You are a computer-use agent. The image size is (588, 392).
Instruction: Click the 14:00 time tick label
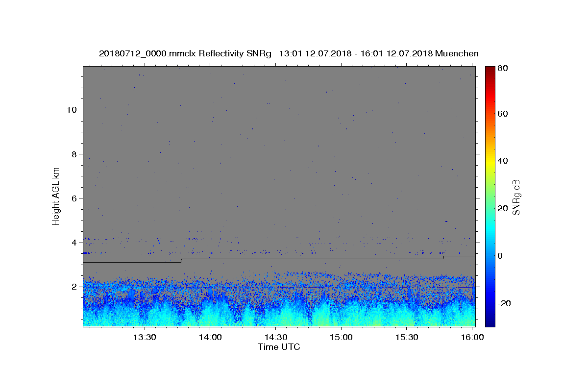[210, 337]
